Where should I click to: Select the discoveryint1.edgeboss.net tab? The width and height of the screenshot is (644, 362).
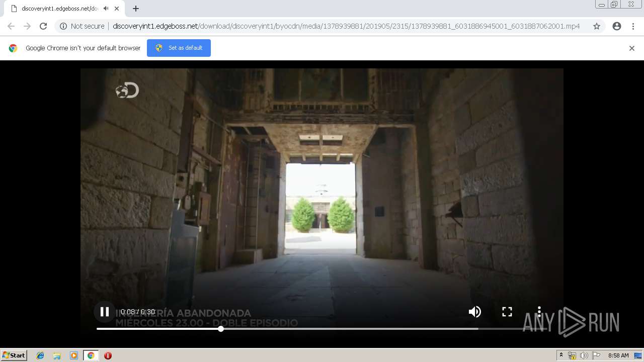click(63, 9)
